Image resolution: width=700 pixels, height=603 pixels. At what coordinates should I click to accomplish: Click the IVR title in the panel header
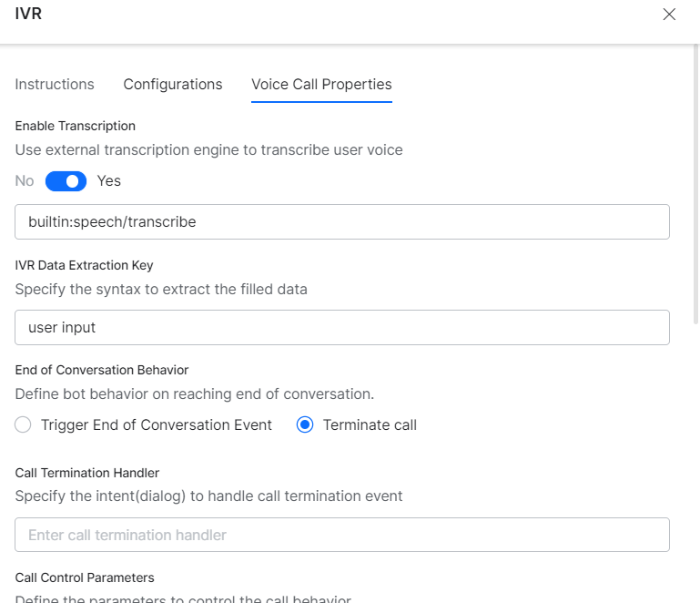coord(29,15)
